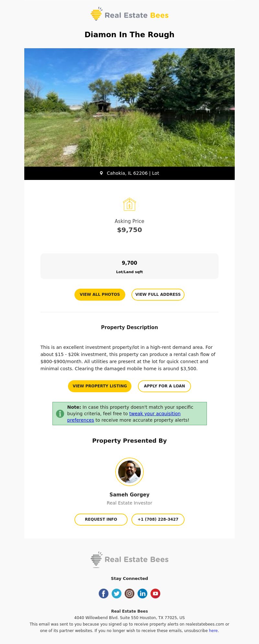Open the property lot photo

click(129, 107)
